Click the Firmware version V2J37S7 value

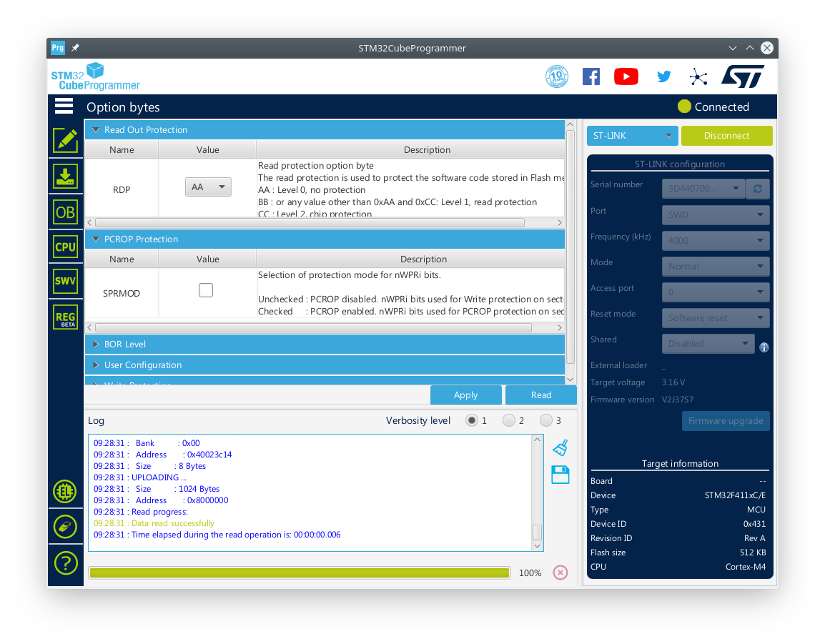678,400
